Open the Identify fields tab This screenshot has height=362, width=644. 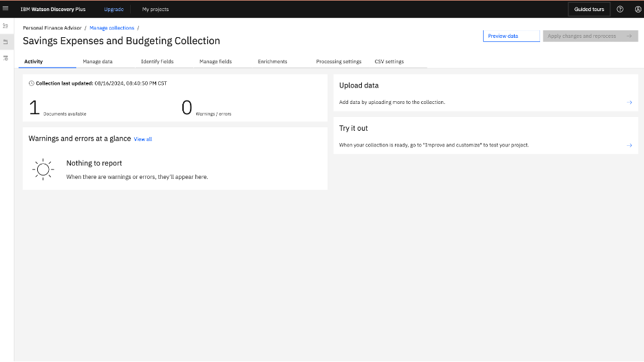tap(158, 62)
